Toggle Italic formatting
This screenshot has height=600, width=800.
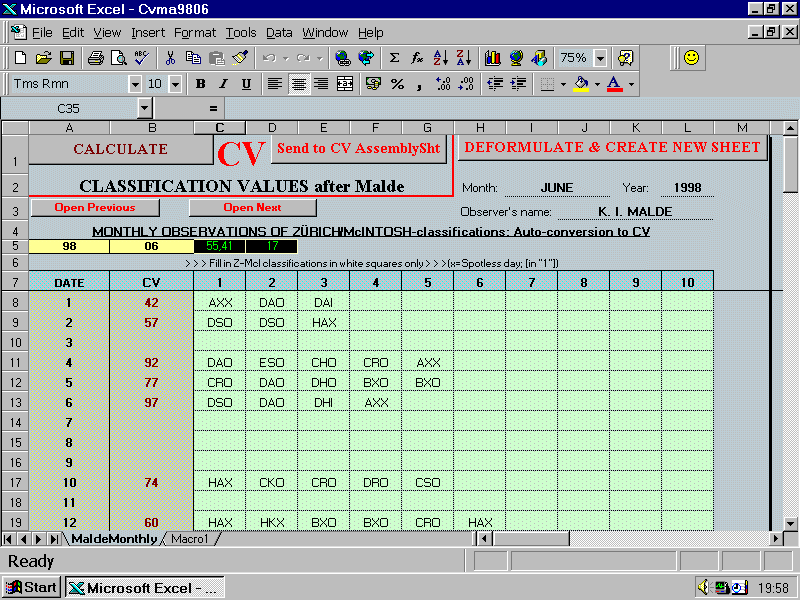click(x=223, y=84)
